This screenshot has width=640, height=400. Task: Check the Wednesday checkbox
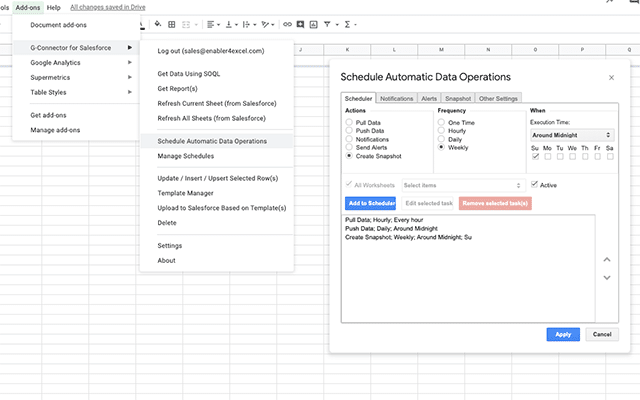pos(573,156)
